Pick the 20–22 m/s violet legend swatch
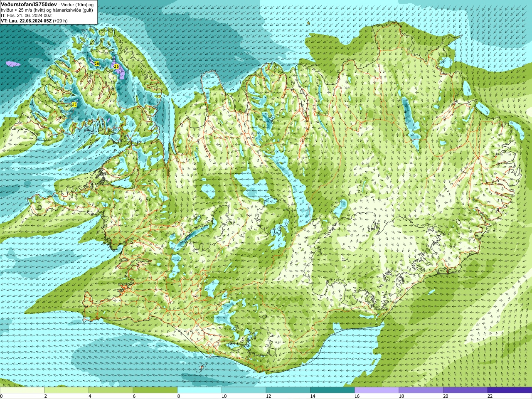532x399 pixels. [x=465, y=390]
